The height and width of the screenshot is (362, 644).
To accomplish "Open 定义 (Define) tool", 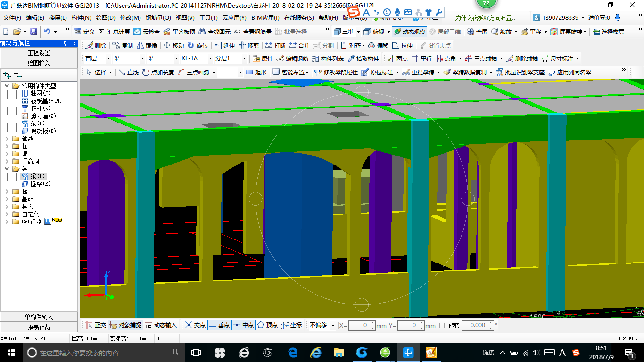I will point(84,32).
